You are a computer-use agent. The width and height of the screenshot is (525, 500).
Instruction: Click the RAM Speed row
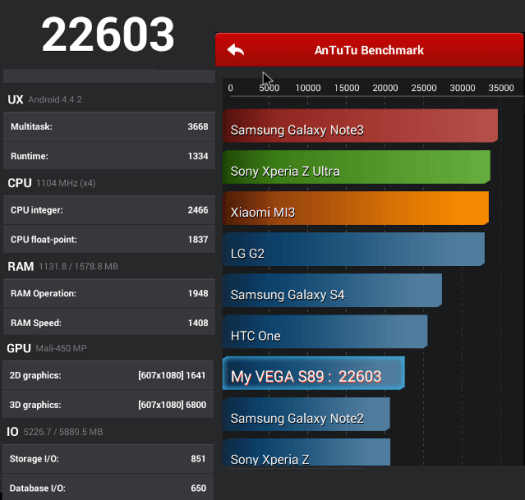pyautogui.click(x=109, y=323)
